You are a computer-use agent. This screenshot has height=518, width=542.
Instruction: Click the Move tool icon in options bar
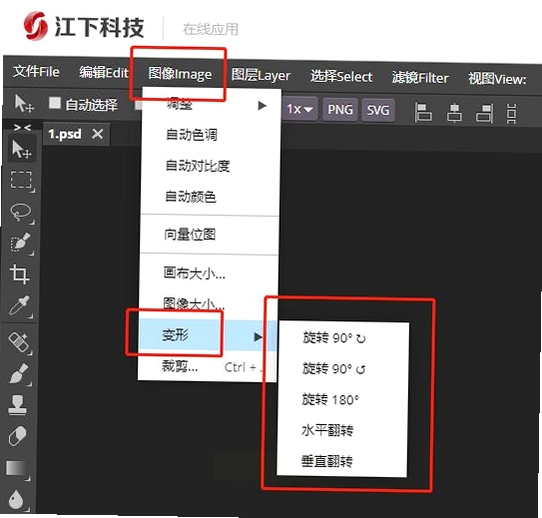pyautogui.click(x=24, y=103)
